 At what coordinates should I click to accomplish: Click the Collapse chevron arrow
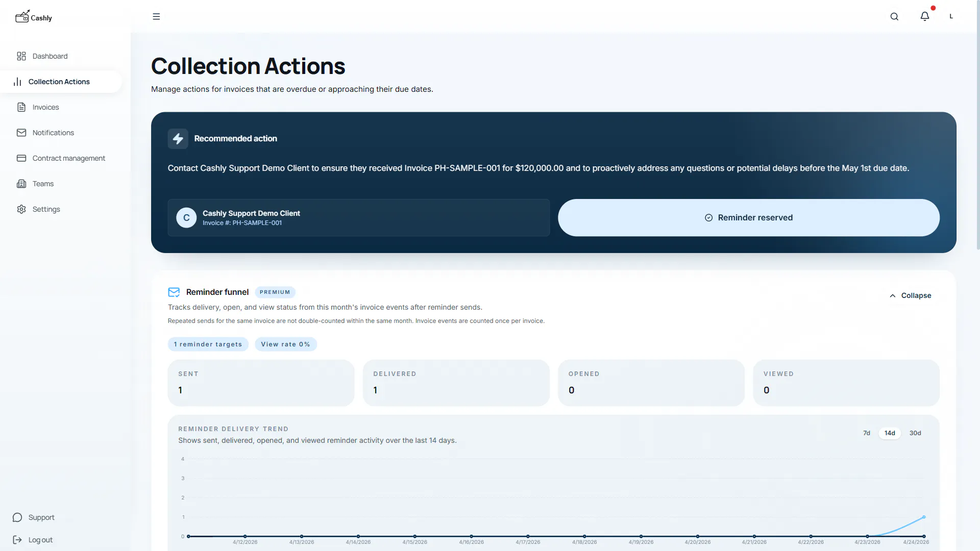(893, 296)
